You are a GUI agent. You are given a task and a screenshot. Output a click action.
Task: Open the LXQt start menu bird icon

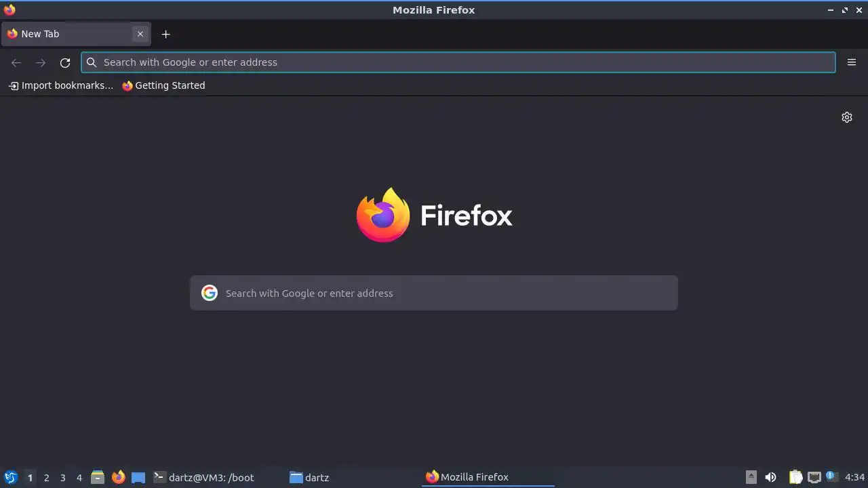coord(10,477)
